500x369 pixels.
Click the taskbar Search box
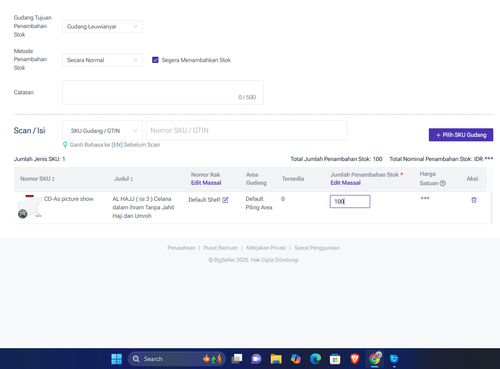[x=177, y=359]
